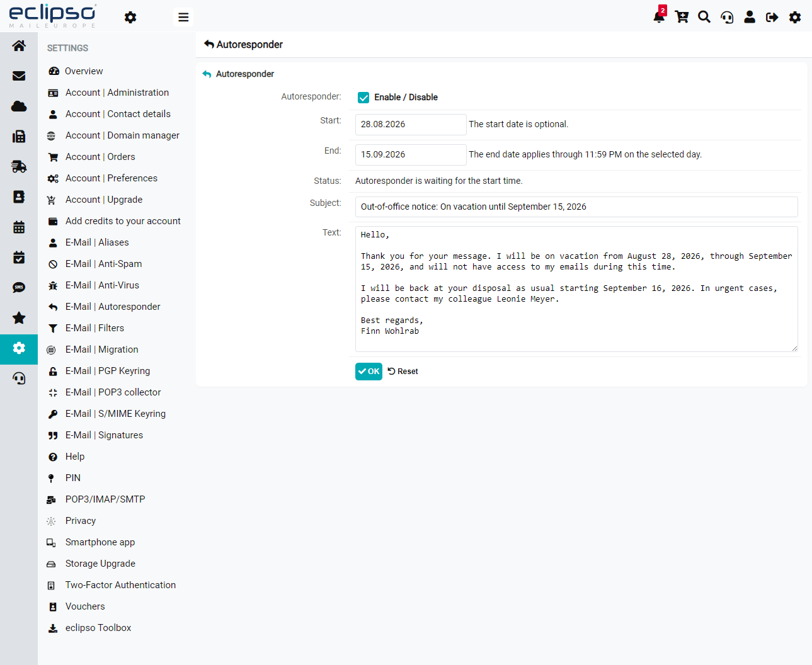Screen dimensions: 812x665
Task: Open Storage Upgrade entry
Action: (100, 564)
